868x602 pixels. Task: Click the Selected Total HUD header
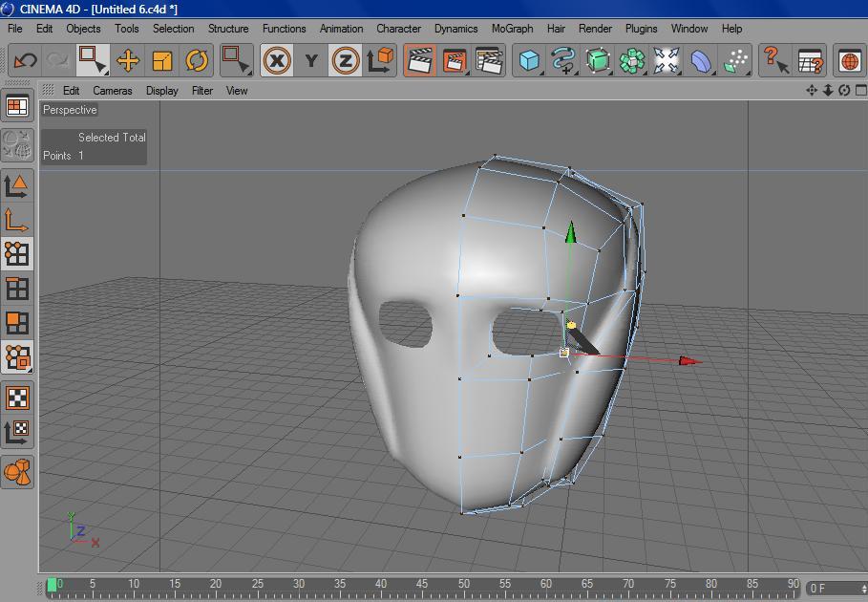tap(112, 138)
